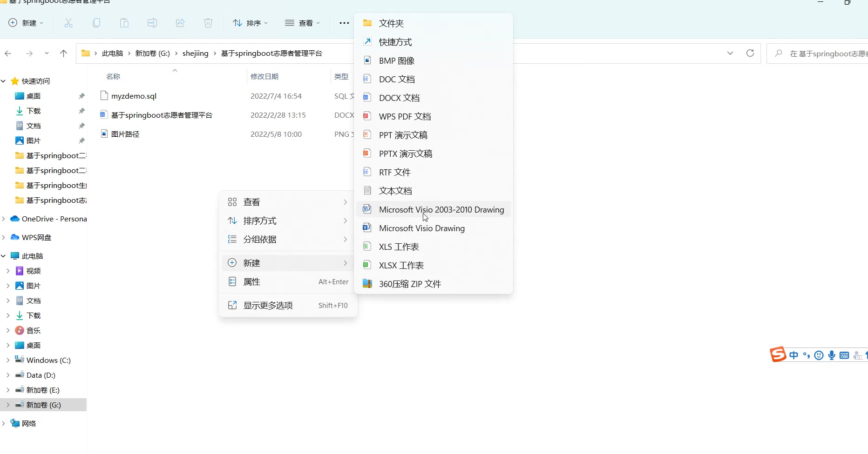The height and width of the screenshot is (454, 868).
Task: Click the up-directory arrow icon
Action: click(64, 53)
